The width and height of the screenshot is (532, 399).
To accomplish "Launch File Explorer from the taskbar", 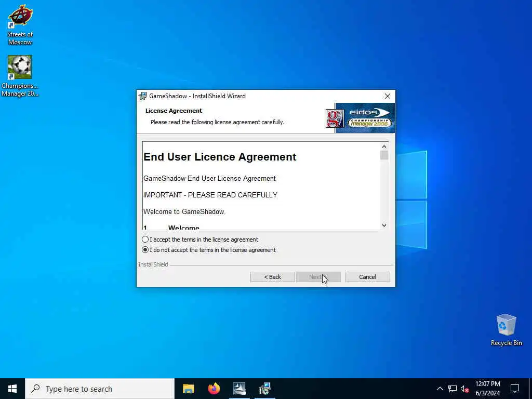I will pos(188,389).
